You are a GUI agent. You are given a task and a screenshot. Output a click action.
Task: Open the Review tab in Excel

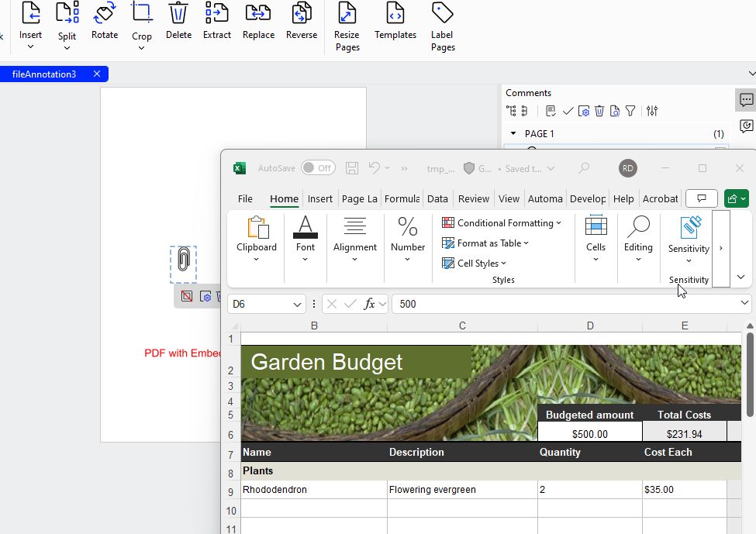tap(473, 199)
